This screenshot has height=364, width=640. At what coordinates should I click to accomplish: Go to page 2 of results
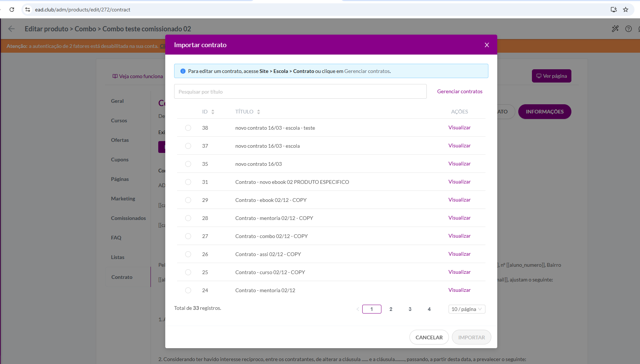click(391, 309)
